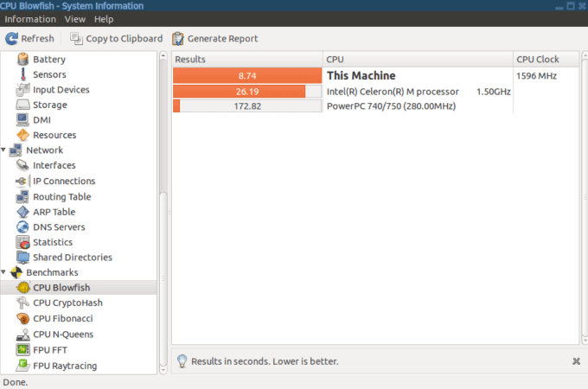The image size is (588, 389).
Task: Click Copy to Clipboard button
Action: (x=116, y=38)
